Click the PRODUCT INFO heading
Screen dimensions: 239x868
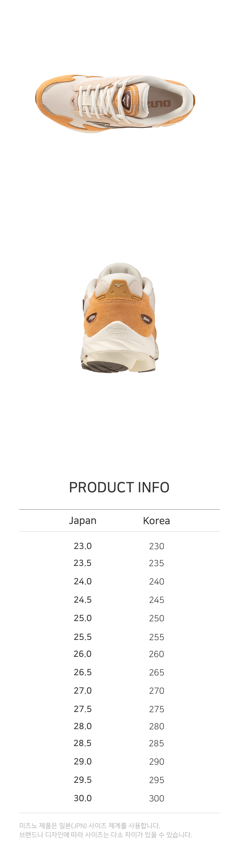coord(119,487)
